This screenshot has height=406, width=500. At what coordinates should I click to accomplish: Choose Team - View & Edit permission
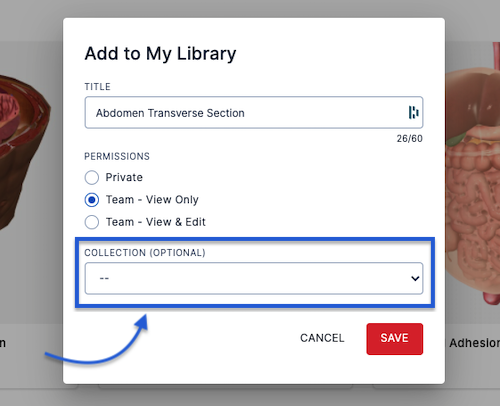pyautogui.click(x=92, y=222)
